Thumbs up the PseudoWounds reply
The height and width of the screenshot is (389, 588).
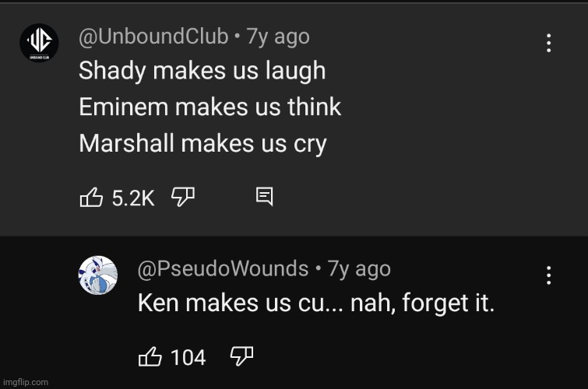click(150, 357)
